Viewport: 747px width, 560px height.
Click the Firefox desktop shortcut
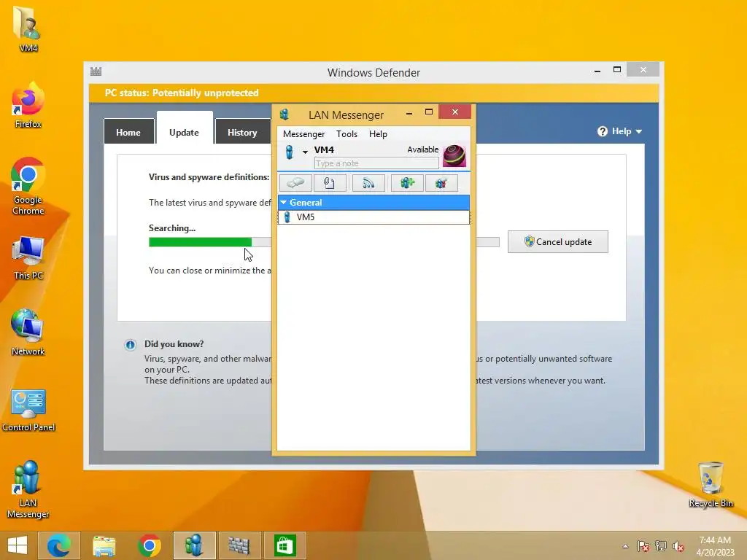[x=28, y=105]
